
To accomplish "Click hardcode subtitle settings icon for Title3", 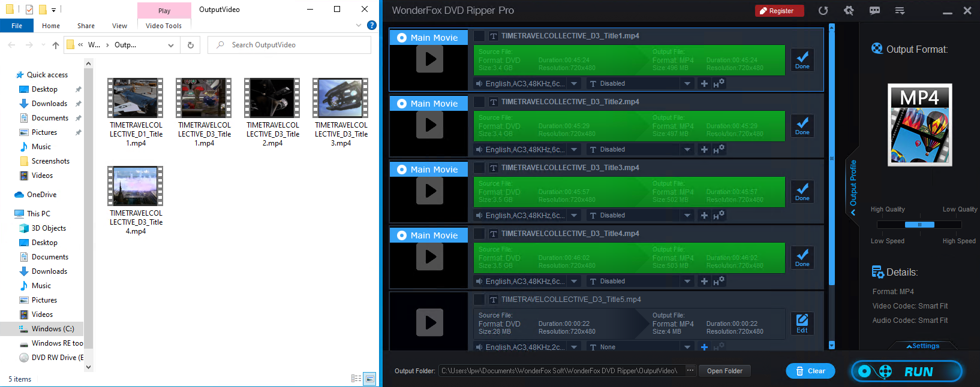I will tap(719, 216).
